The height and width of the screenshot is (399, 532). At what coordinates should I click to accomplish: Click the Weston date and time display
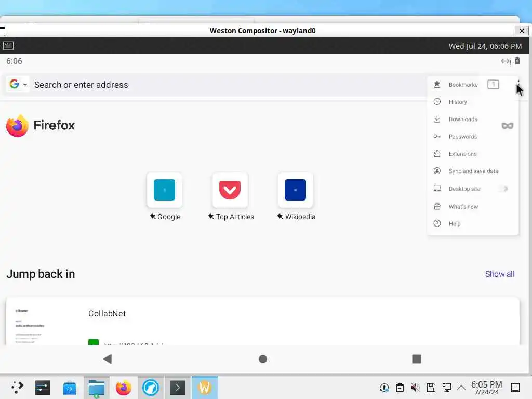[x=485, y=46]
